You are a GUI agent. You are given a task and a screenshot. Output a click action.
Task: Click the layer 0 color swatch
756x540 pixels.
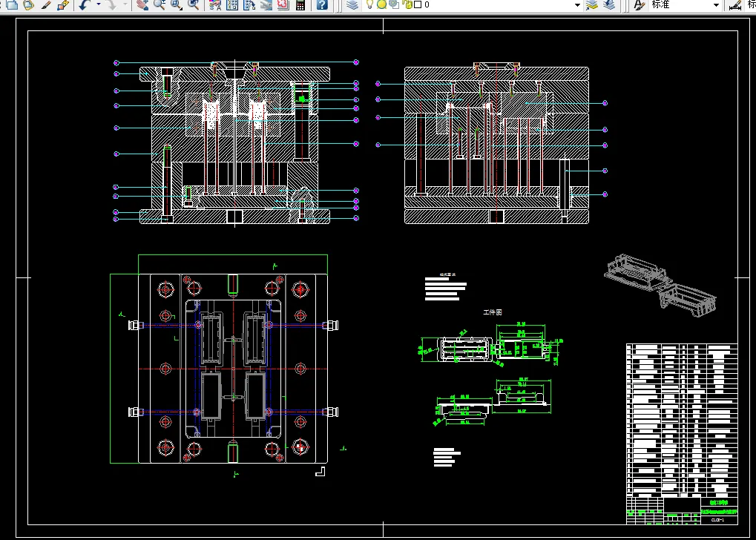pyautogui.click(x=417, y=4)
